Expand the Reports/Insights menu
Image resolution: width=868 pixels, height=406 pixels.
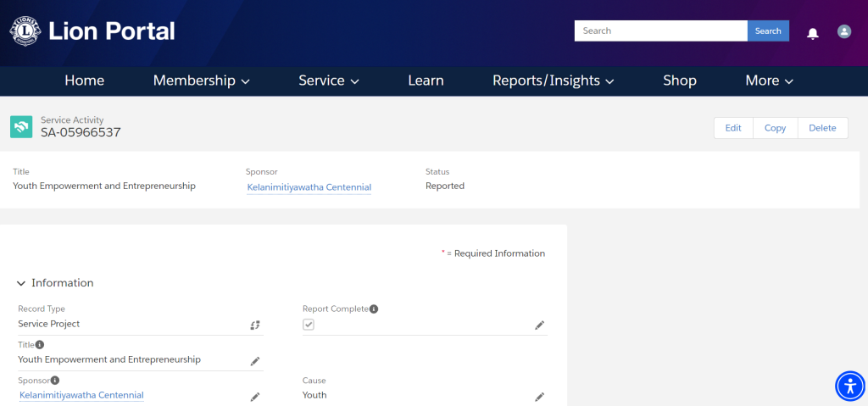(x=553, y=81)
